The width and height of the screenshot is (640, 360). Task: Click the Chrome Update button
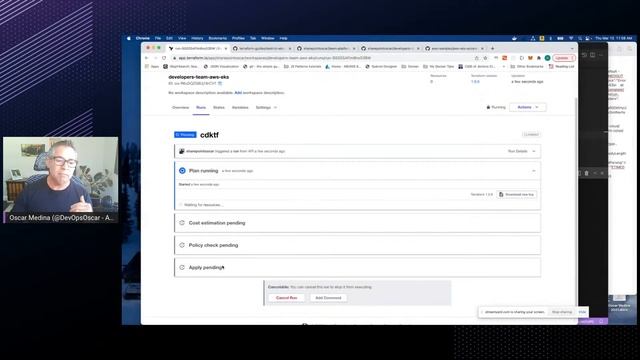pyautogui.click(x=564, y=58)
